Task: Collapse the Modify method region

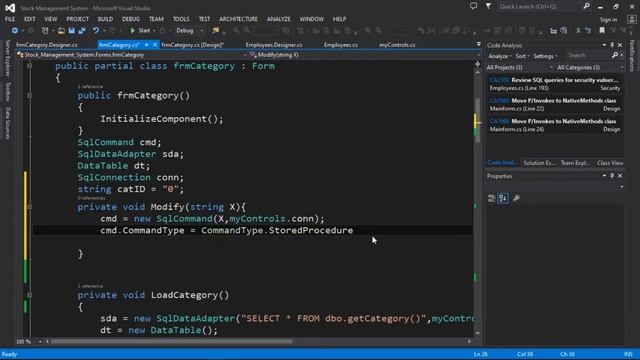Action: coord(29,207)
